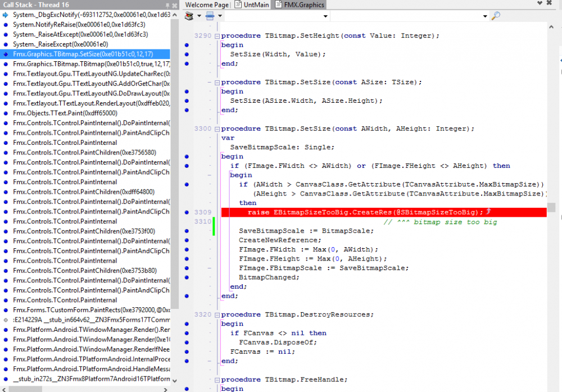Screen dimensions: 562x392
Task: Toggle breakpoint on SetSize(Width, Value) line
Action: point(187,54)
